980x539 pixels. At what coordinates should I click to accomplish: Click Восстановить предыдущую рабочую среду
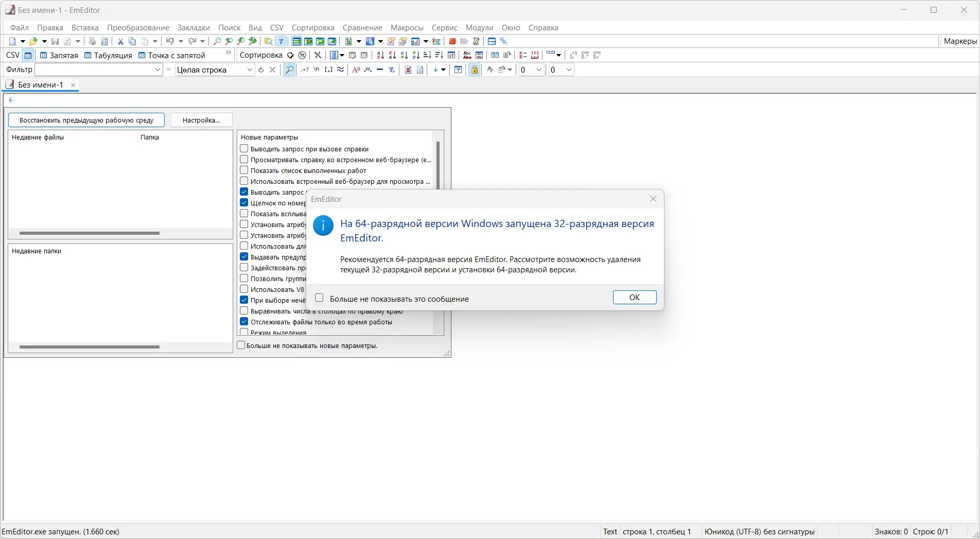point(86,119)
